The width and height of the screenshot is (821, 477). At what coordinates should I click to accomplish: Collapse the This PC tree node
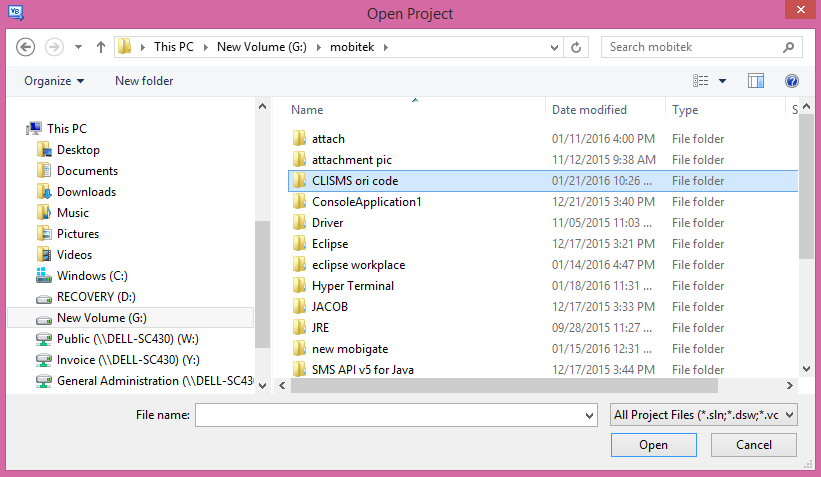point(24,128)
